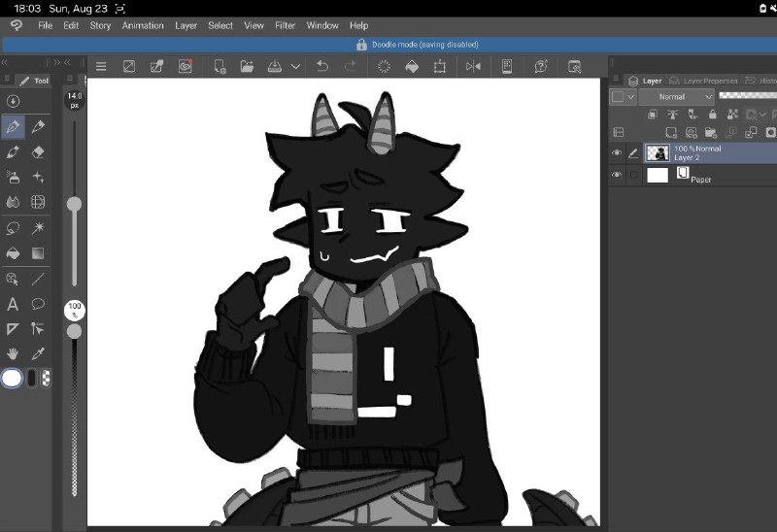
Task: Select the Text tool
Action: tap(13, 304)
